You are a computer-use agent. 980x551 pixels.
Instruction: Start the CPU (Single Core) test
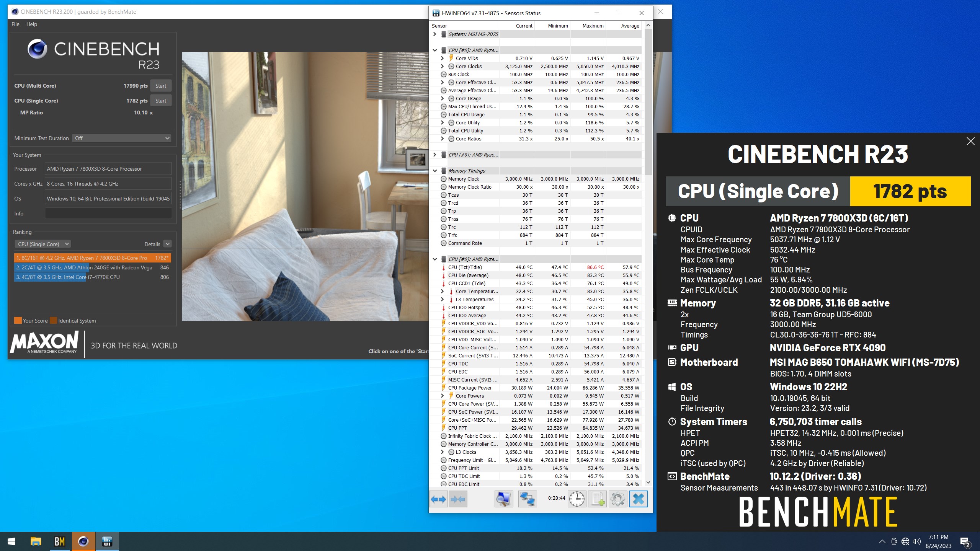pyautogui.click(x=161, y=101)
